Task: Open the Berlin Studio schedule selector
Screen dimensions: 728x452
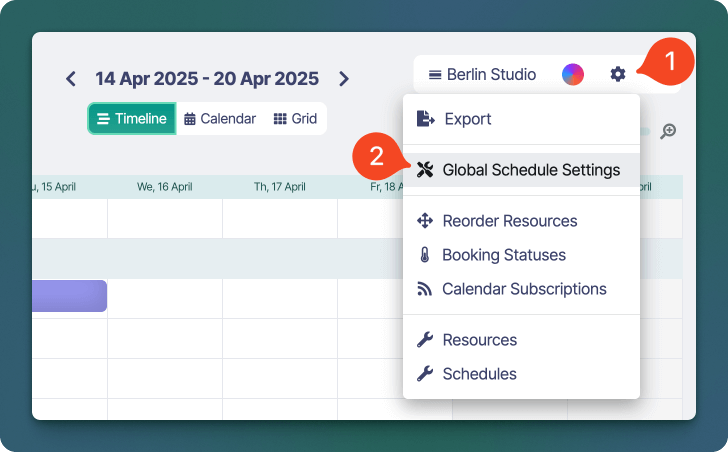Action: click(x=482, y=74)
